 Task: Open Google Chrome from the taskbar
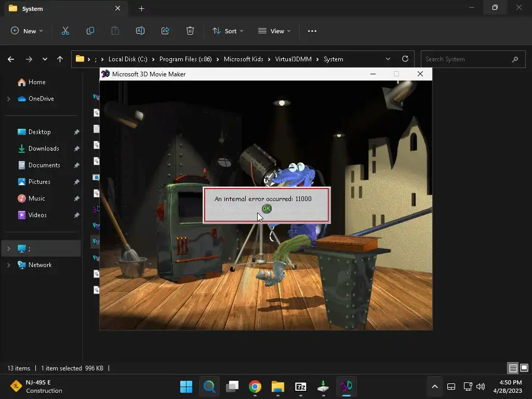click(255, 387)
